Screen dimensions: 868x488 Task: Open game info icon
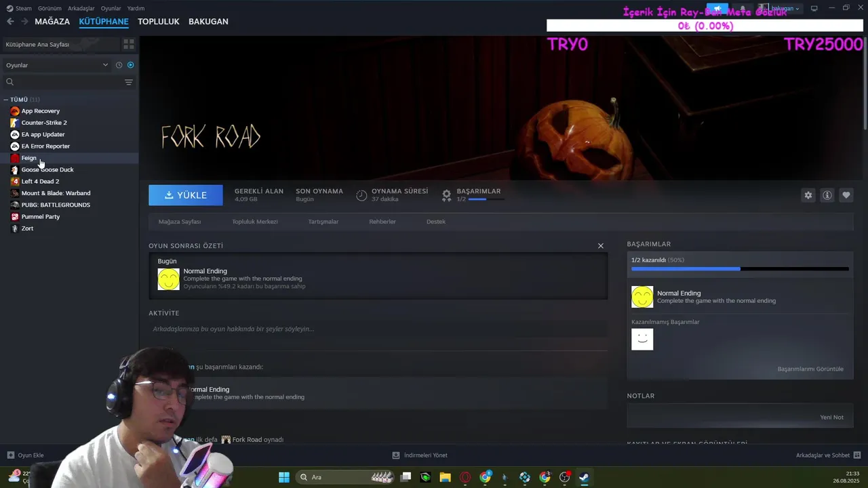(x=827, y=195)
